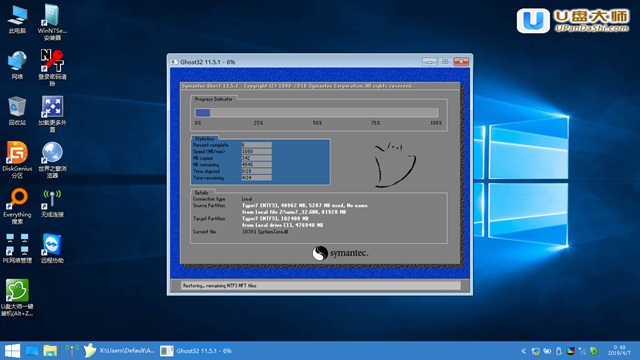Click the taskbar clock showing 2019/4/7
Screen dimensions: 640x360
[x=619, y=351]
